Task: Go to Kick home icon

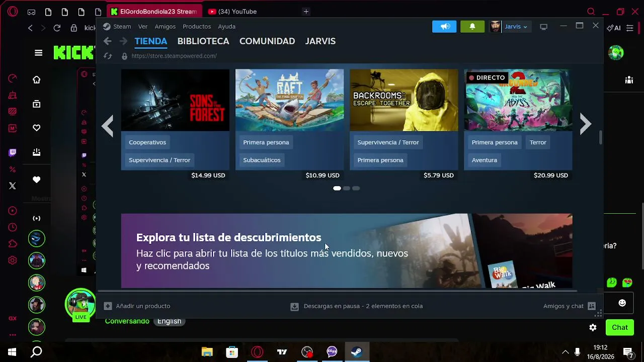Action: click(x=36, y=79)
